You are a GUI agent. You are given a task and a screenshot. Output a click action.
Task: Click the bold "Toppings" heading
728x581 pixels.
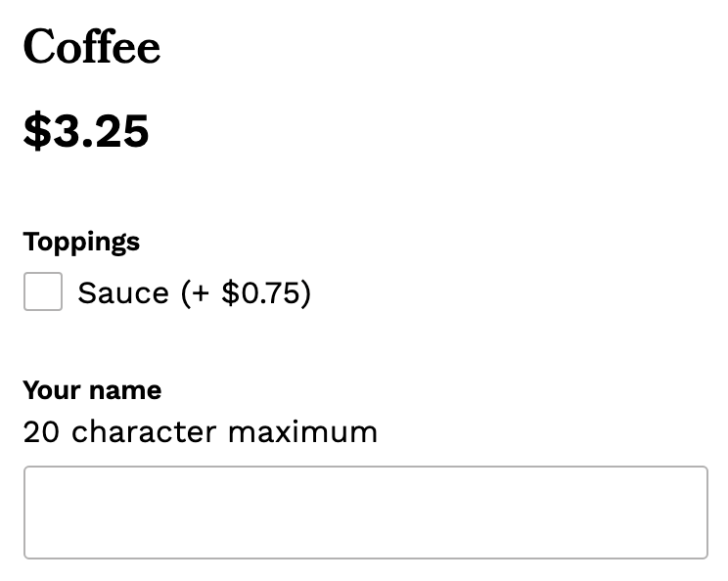click(x=81, y=242)
